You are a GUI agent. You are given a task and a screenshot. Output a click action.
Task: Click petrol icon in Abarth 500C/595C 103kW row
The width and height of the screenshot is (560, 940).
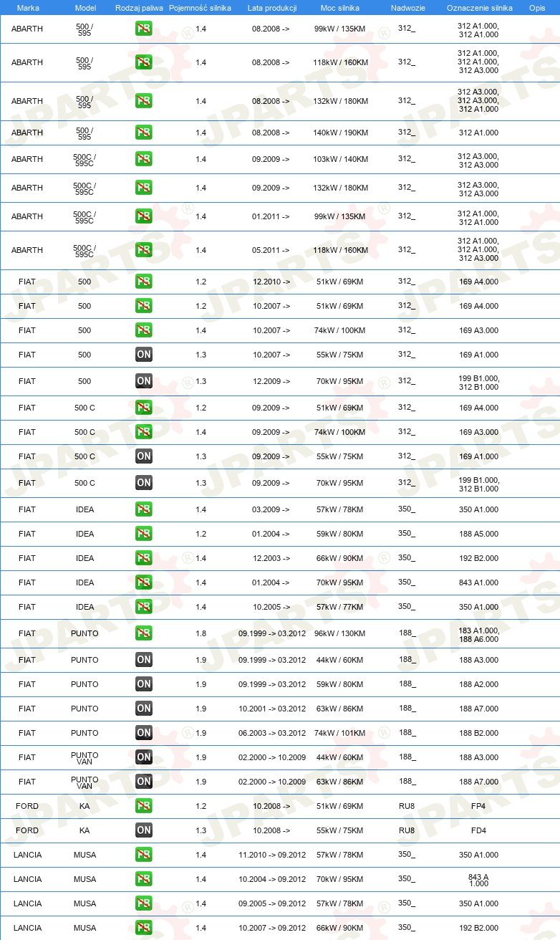(x=144, y=159)
